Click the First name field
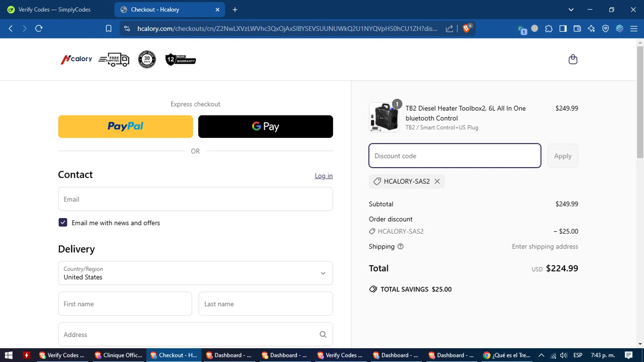Screen dimensions: 644x362 pyautogui.click(x=125, y=304)
